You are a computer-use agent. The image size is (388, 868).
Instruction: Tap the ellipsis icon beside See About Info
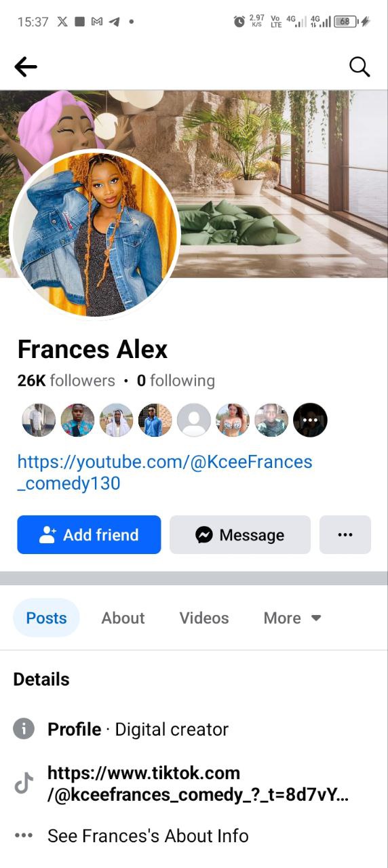click(x=24, y=835)
